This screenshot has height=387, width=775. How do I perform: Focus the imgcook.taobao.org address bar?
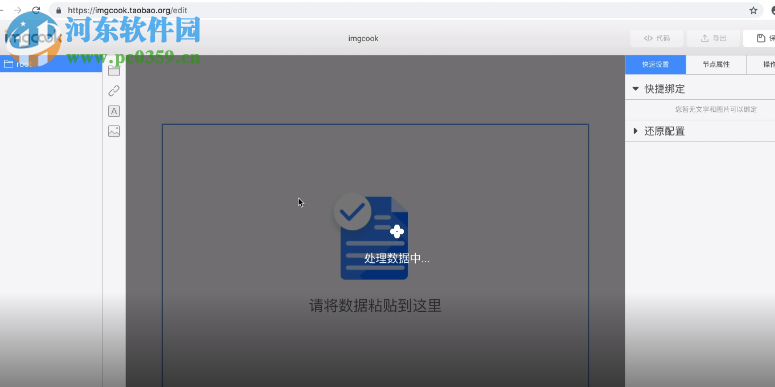pos(405,10)
